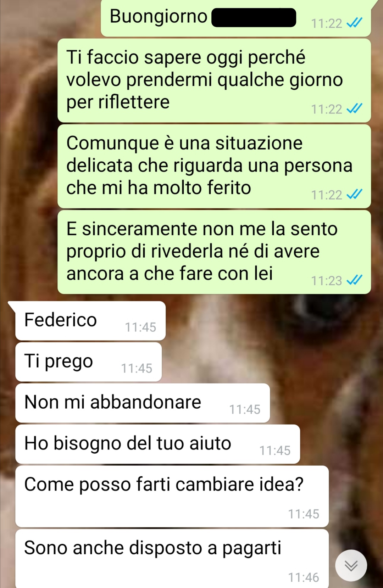Select the 'Comunque è una situazione delicata' message
Image resolution: width=383 pixels, height=588 pixels.
point(214,166)
